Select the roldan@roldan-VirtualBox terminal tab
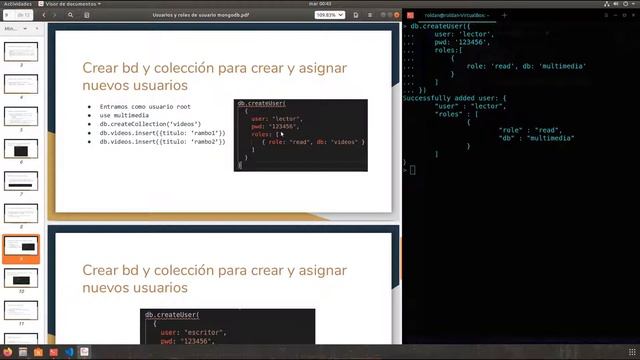The image size is (640, 360). click(457, 15)
